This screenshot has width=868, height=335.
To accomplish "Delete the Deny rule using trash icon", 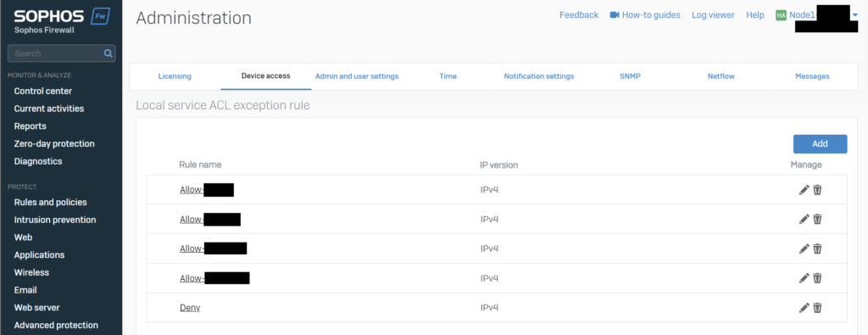I will (817, 307).
